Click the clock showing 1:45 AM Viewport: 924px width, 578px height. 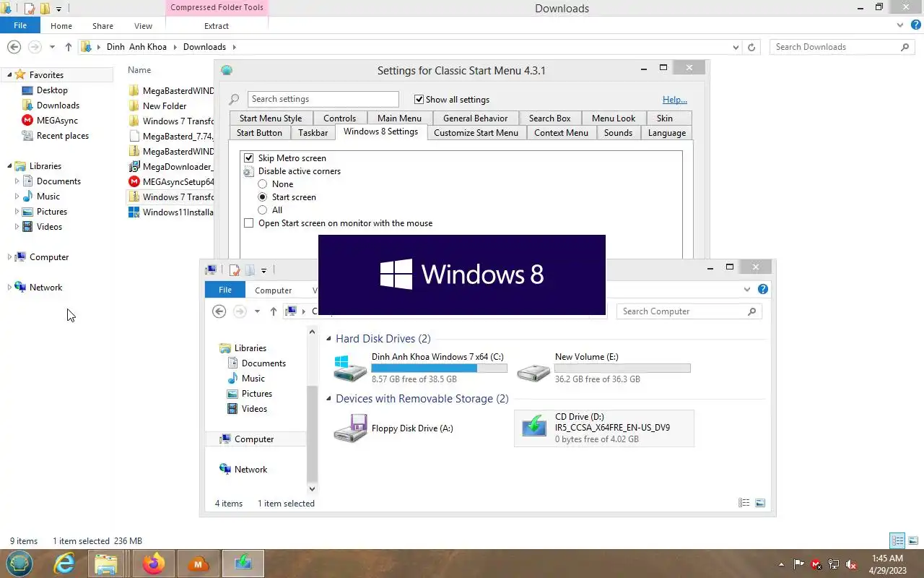[x=887, y=558]
